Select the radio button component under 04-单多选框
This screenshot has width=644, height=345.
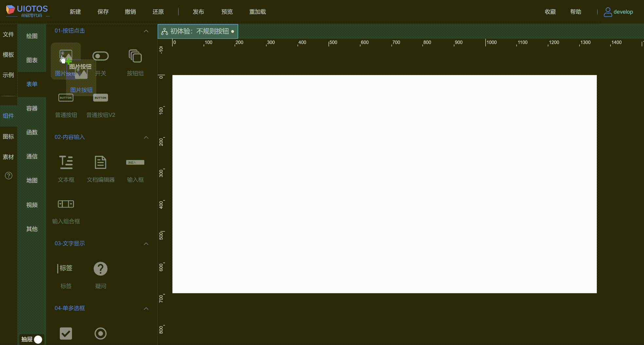(100, 333)
